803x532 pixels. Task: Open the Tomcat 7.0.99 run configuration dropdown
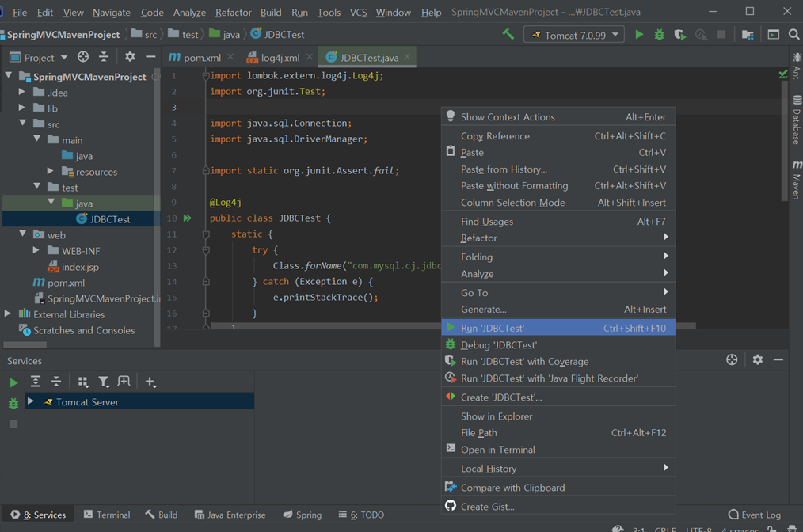click(x=574, y=35)
